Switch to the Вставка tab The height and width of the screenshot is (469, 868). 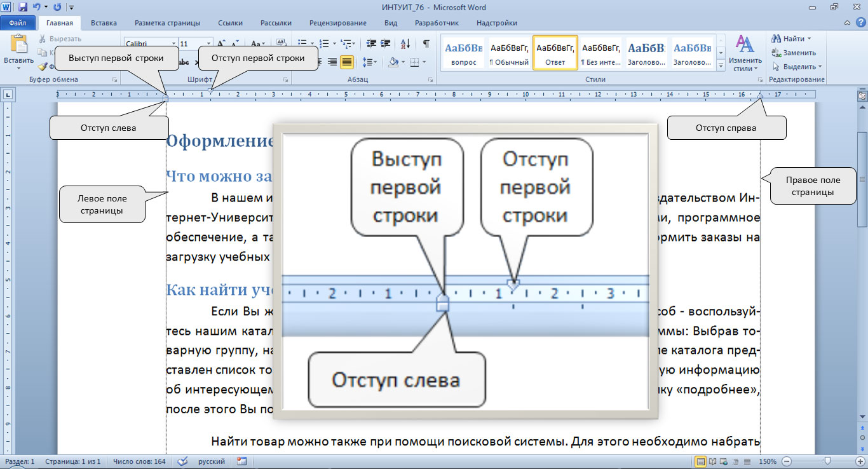pyautogui.click(x=104, y=23)
